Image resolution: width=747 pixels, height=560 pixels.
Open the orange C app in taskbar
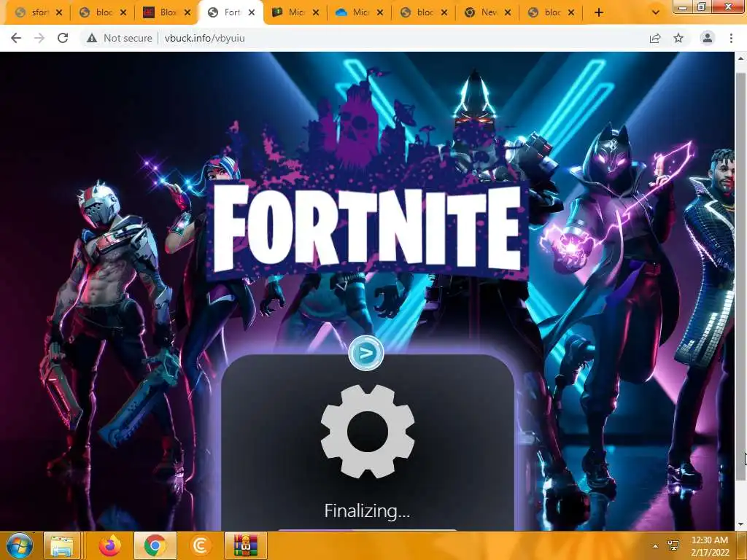(200, 545)
